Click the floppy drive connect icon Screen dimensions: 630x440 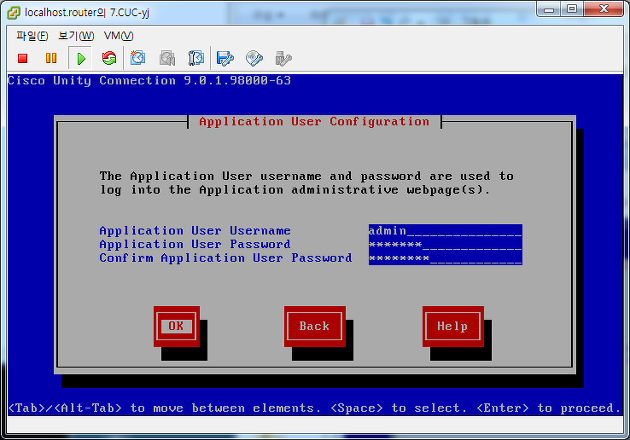[x=225, y=59]
